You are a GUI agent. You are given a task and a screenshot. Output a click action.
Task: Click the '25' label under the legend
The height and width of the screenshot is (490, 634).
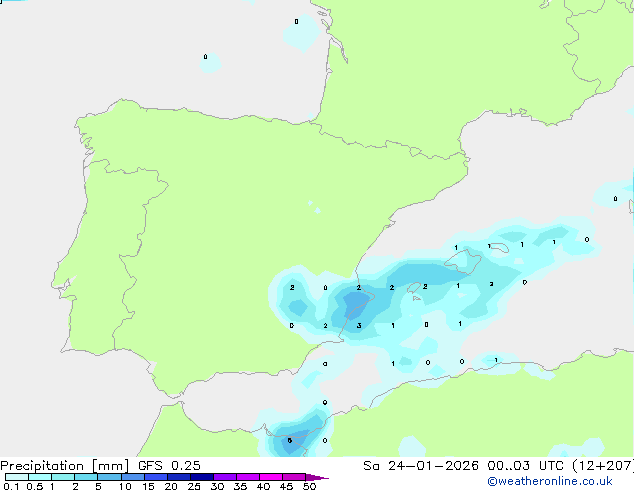pyautogui.click(x=194, y=486)
